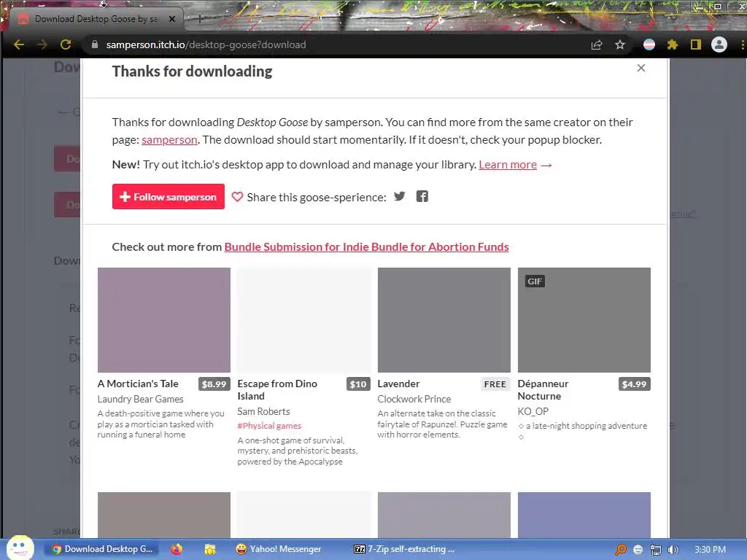
Task: Click A Mortician's Tale title
Action: (138, 384)
